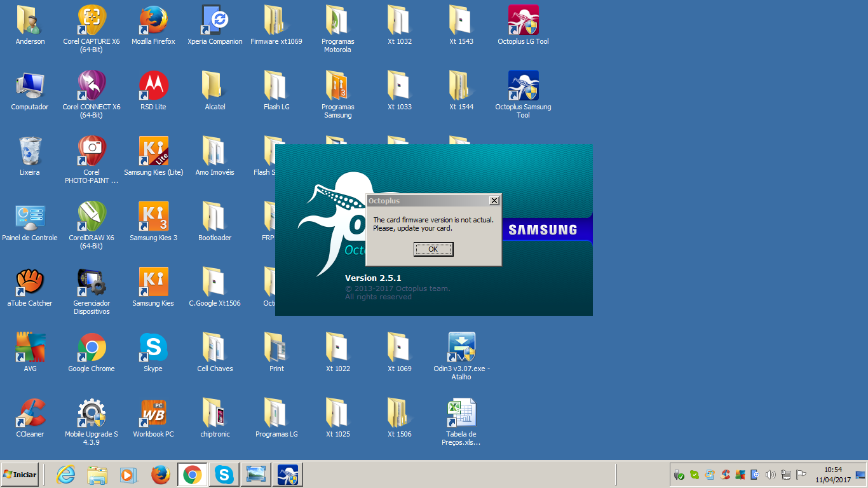Launch Corel CONNECT X6

(92, 95)
